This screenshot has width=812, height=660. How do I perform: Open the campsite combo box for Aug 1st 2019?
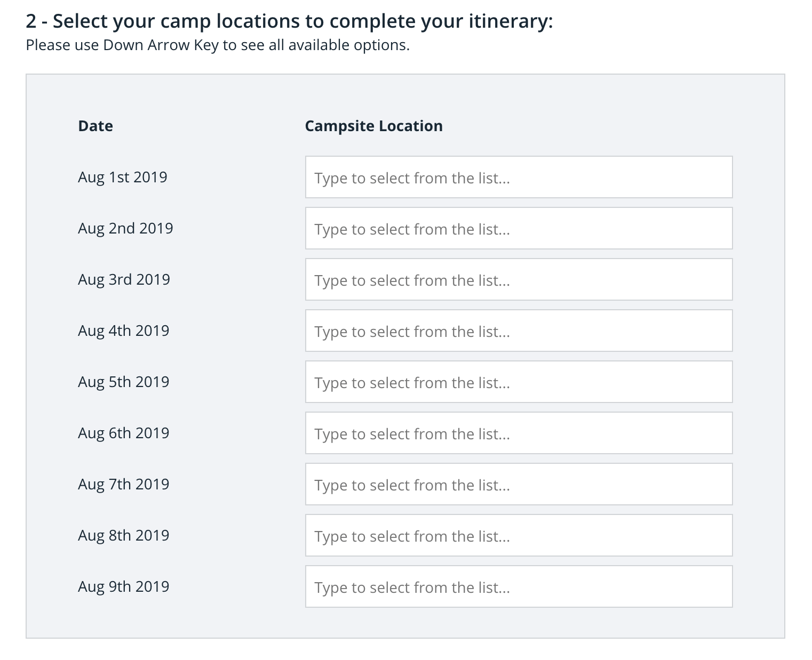point(519,177)
